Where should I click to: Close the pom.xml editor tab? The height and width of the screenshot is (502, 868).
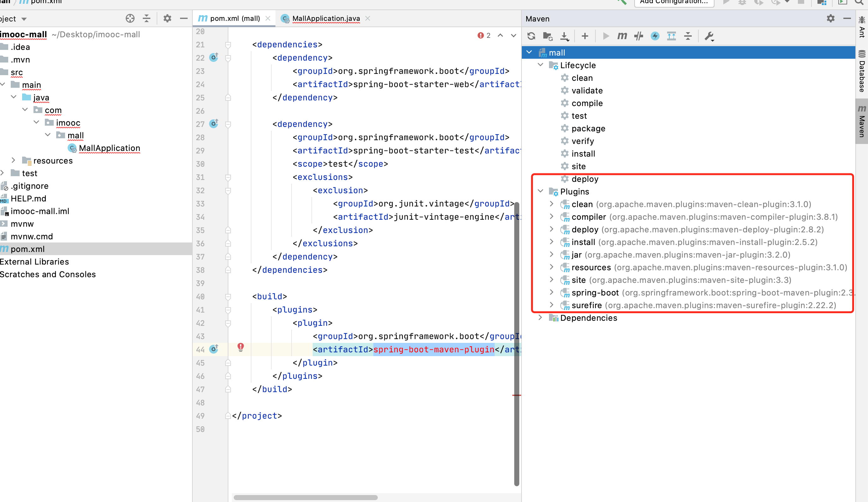268,19
